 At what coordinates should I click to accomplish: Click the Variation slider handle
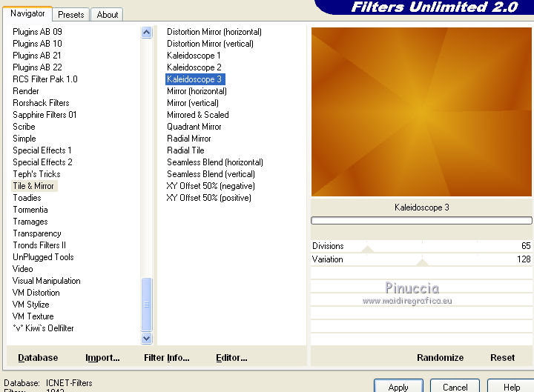(x=422, y=262)
